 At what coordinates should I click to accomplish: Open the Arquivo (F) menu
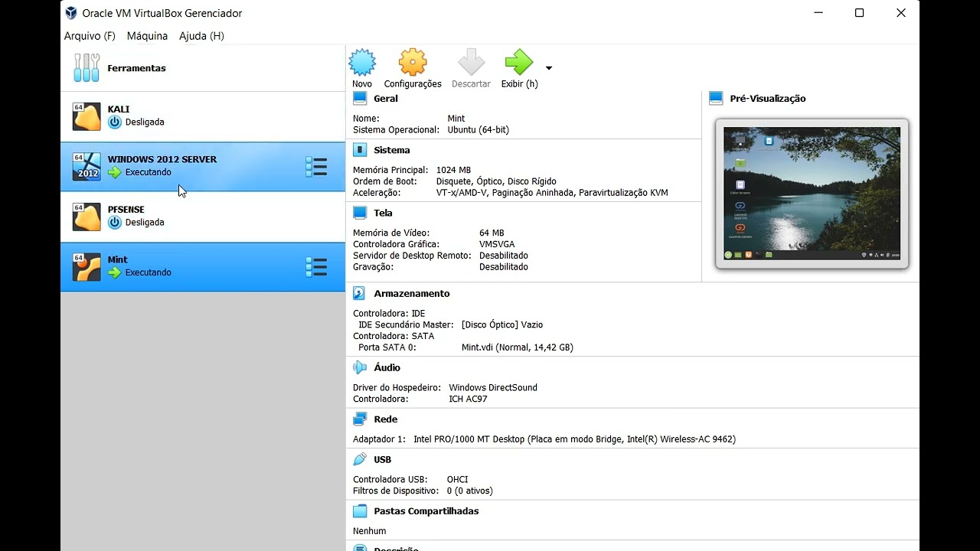point(90,36)
